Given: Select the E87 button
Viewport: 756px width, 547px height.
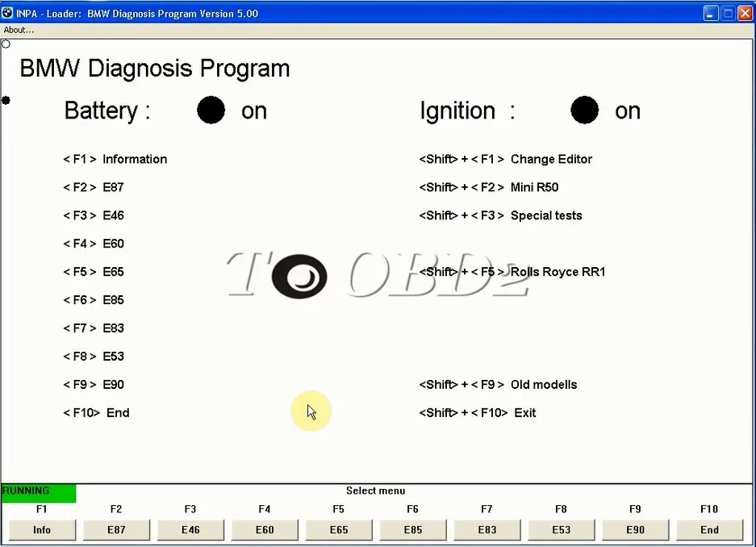Looking at the screenshot, I should pyautogui.click(x=116, y=529).
